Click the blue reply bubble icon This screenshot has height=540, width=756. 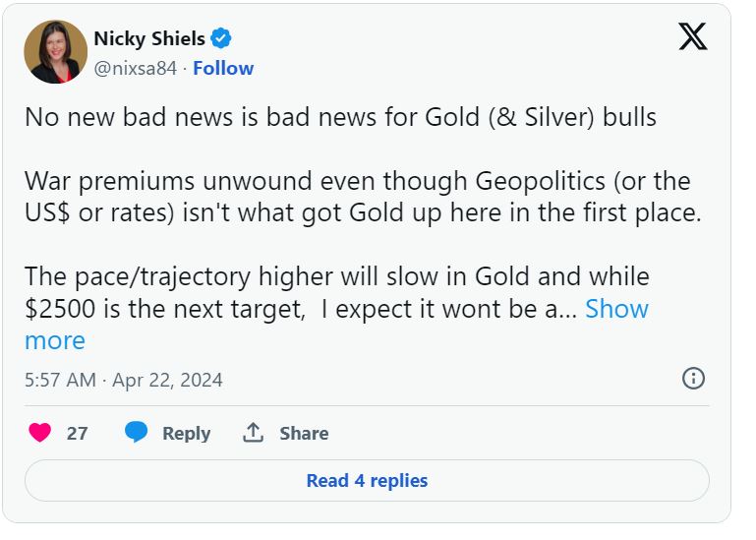[x=137, y=433]
